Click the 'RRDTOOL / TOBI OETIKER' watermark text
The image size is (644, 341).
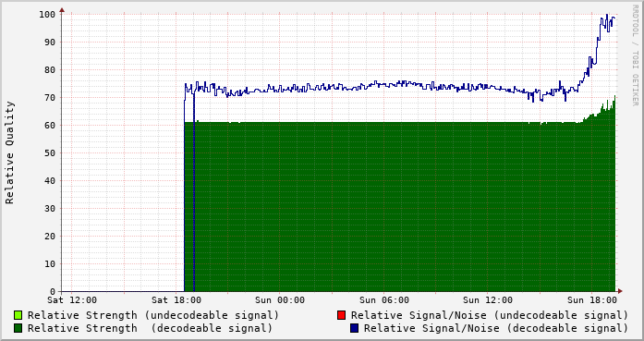click(635, 55)
